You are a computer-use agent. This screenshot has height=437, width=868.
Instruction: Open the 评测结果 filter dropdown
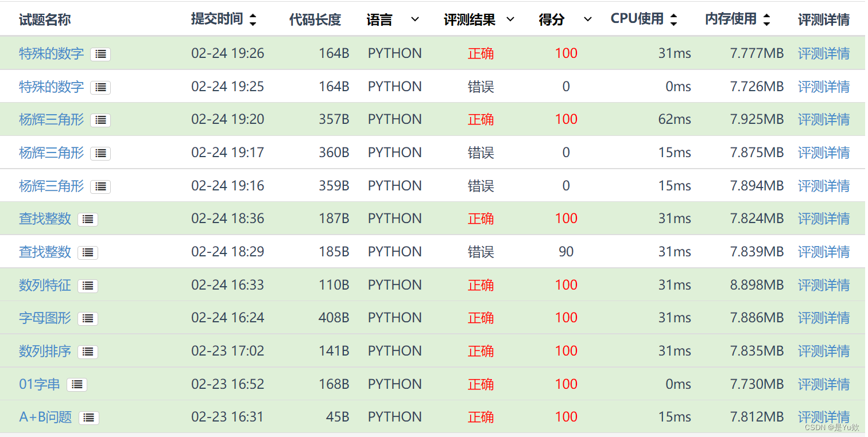pyautogui.click(x=510, y=19)
